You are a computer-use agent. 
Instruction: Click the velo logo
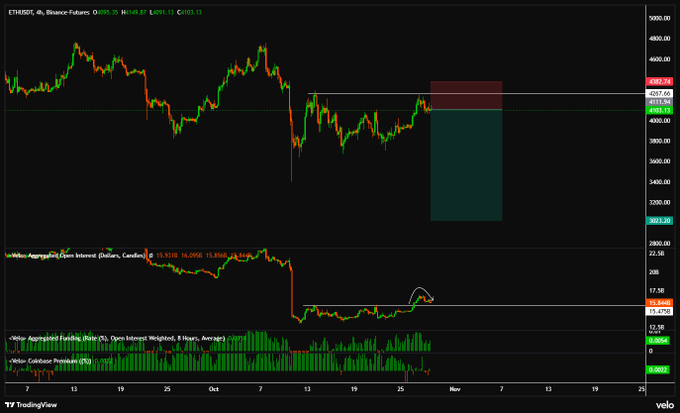[665, 405]
